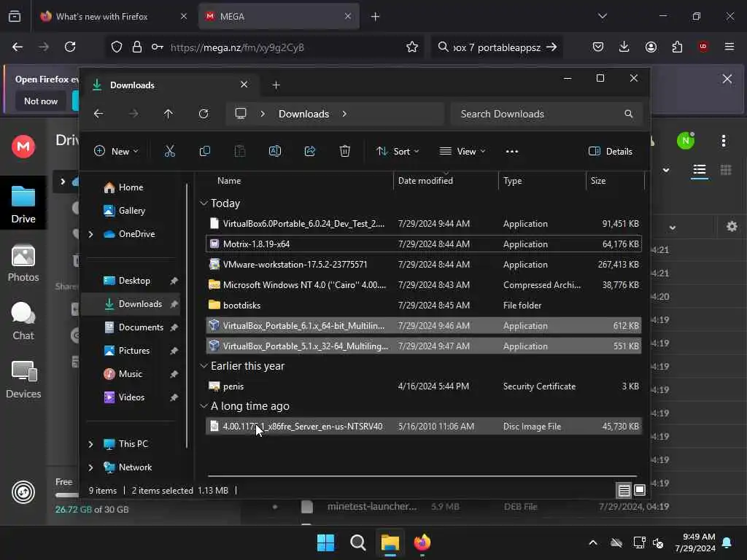The height and width of the screenshot is (560, 747).
Task: Select the Motrix-1.8.19-x64 file
Action: 424,244
